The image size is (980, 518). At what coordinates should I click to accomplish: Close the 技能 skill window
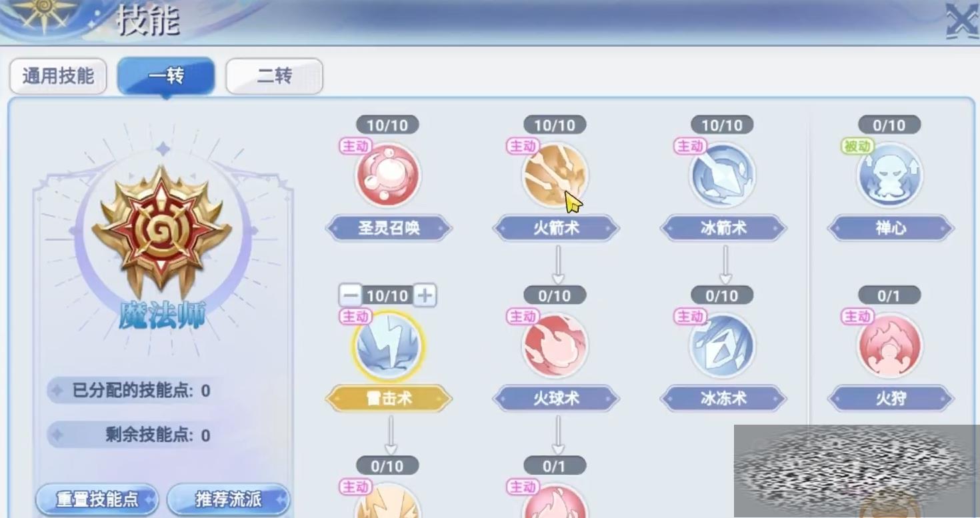tap(962, 21)
